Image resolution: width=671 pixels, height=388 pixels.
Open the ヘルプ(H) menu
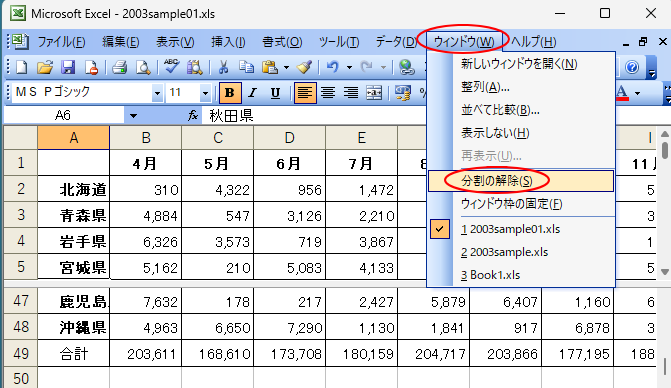point(534,42)
